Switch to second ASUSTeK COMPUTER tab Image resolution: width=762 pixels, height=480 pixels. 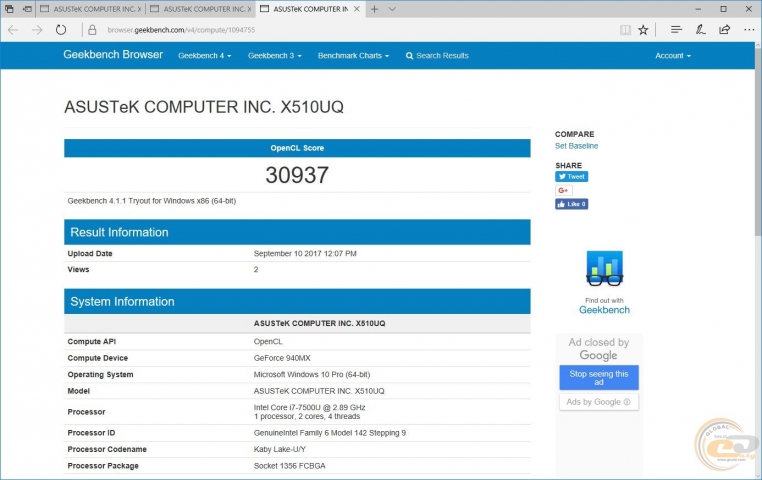tap(201, 9)
